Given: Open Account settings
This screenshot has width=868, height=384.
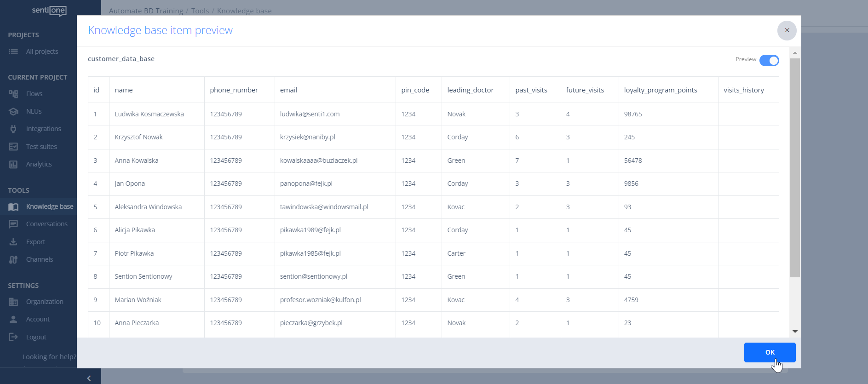Looking at the screenshot, I should pyautogui.click(x=38, y=319).
